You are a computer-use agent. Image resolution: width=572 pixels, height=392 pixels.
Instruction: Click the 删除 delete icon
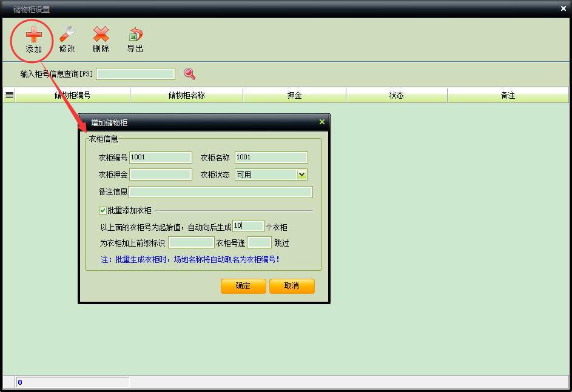(101, 35)
